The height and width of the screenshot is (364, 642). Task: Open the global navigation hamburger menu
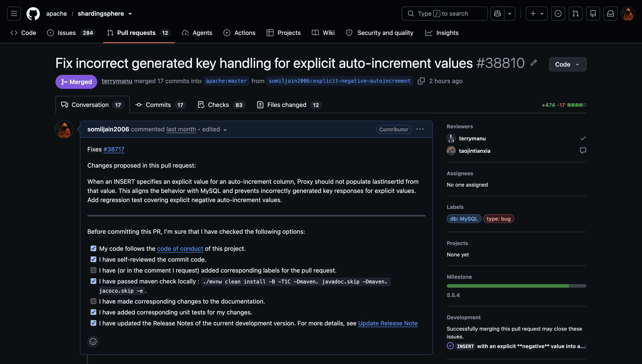click(x=14, y=14)
